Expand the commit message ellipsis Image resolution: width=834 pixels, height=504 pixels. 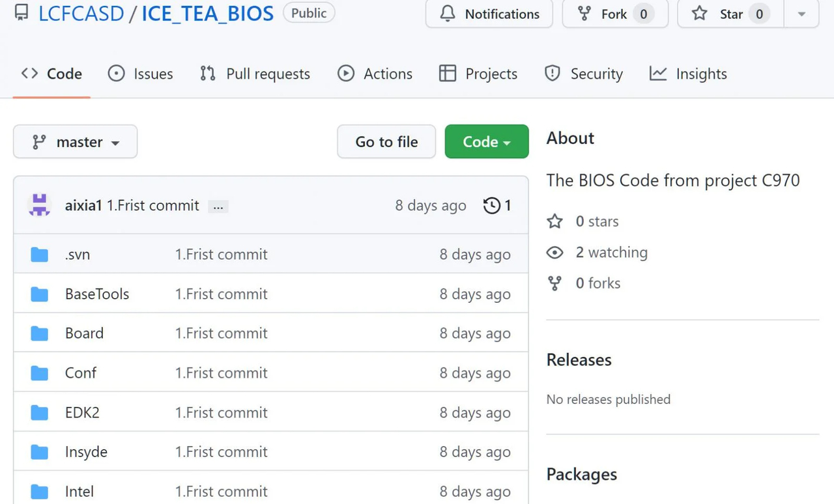pyautogui.click(x=218, y=206)
